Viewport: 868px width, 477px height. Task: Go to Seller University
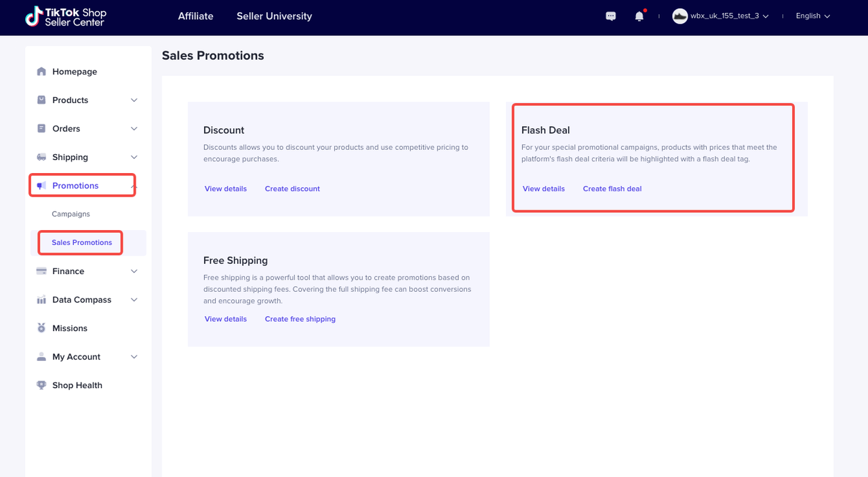[x=274, y=16]
